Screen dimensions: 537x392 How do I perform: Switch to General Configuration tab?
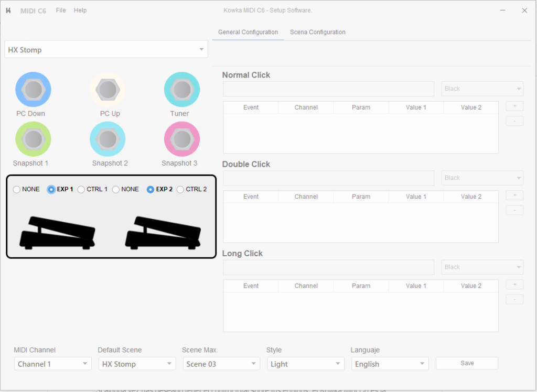[248, 32]
